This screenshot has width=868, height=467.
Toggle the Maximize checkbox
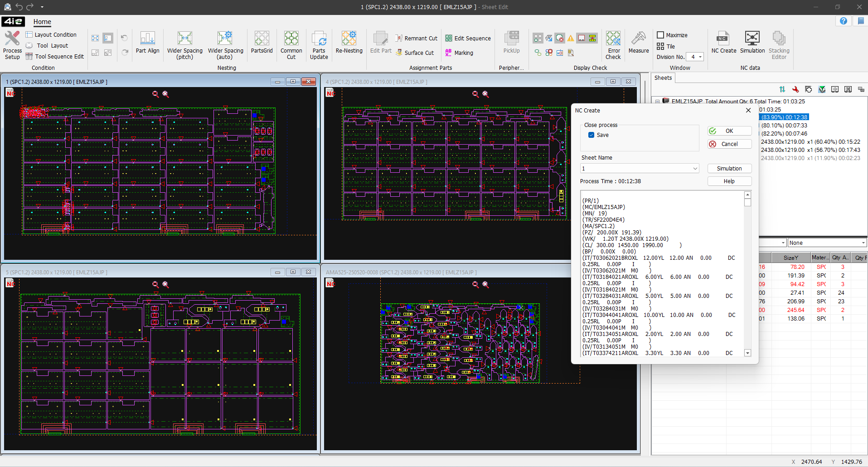661,35
